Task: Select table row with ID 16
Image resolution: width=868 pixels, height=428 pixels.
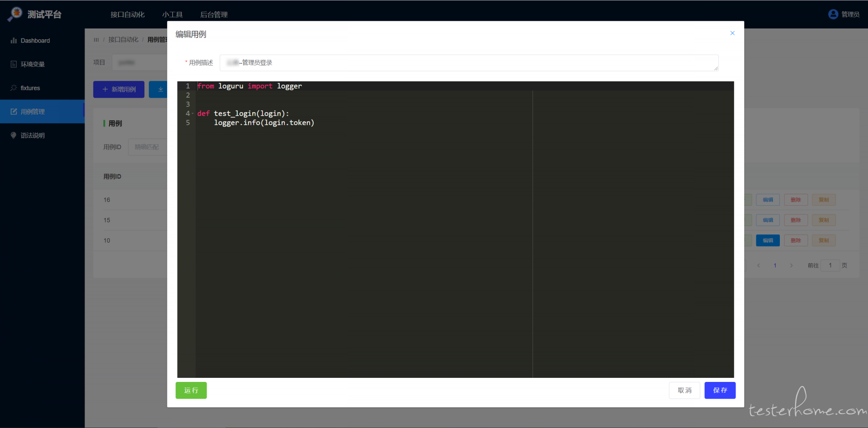Action: point(130,200)
